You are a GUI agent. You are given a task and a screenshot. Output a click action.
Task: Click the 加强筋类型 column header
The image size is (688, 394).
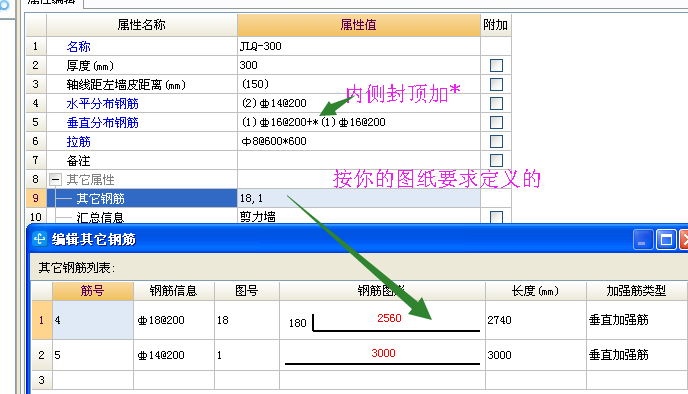636,291
